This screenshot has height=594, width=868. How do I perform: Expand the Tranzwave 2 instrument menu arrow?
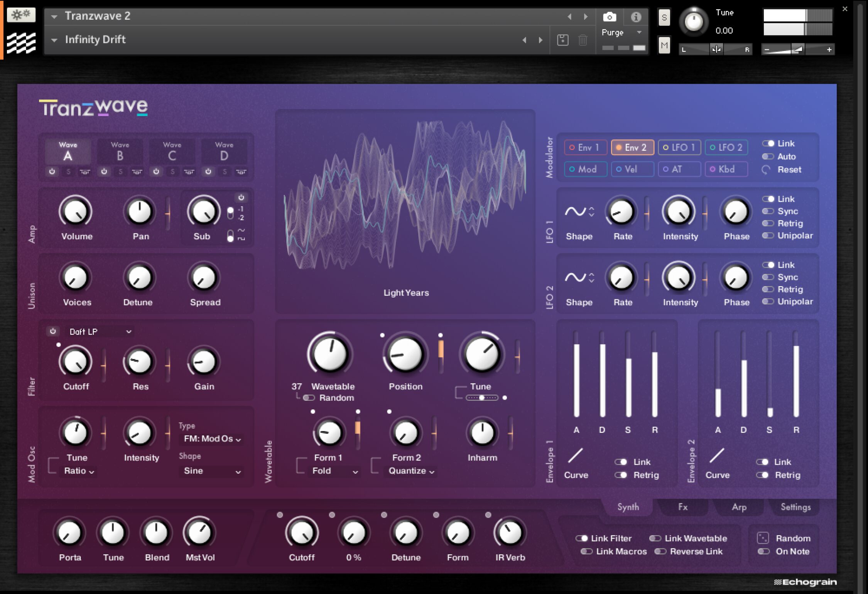[x=54, y=17]
